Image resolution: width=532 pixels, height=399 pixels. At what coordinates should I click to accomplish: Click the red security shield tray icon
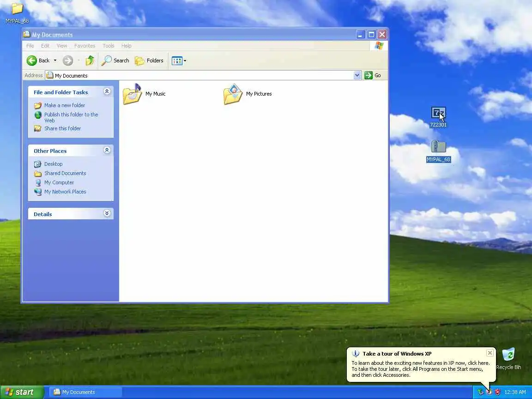click(497, 392)
